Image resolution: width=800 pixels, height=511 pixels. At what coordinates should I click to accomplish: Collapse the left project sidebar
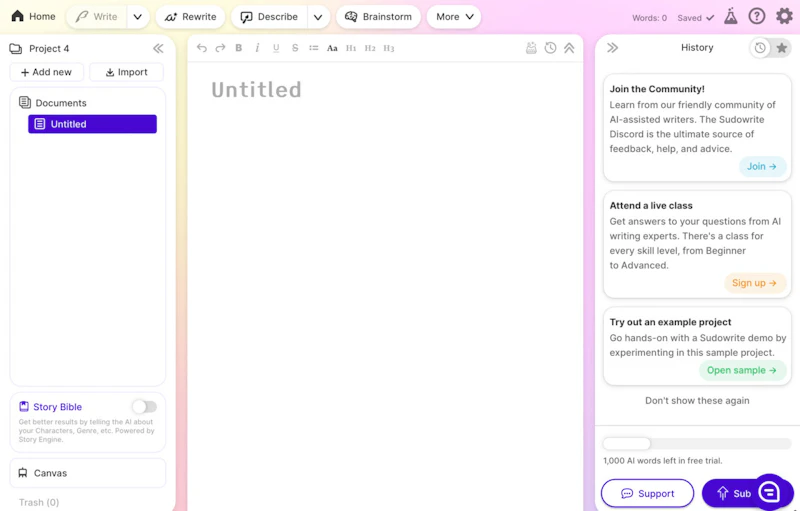pos(158,48)
